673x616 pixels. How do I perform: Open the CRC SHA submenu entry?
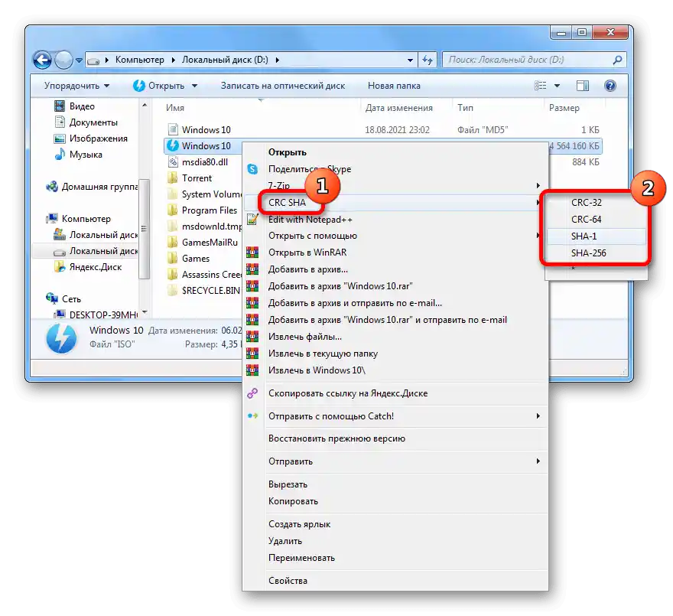287,202
